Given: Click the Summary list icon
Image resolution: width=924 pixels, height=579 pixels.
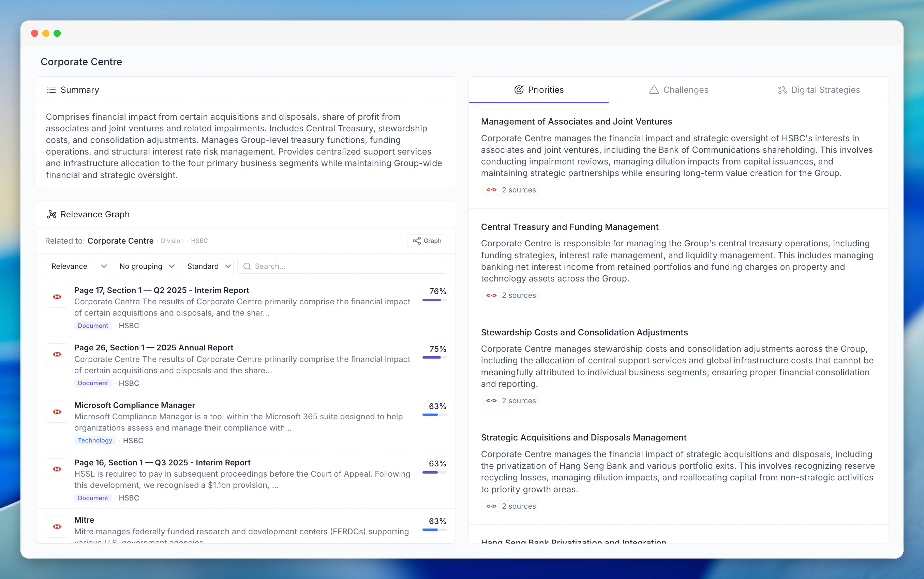Looking at the screenshot, I should point(51,90).
